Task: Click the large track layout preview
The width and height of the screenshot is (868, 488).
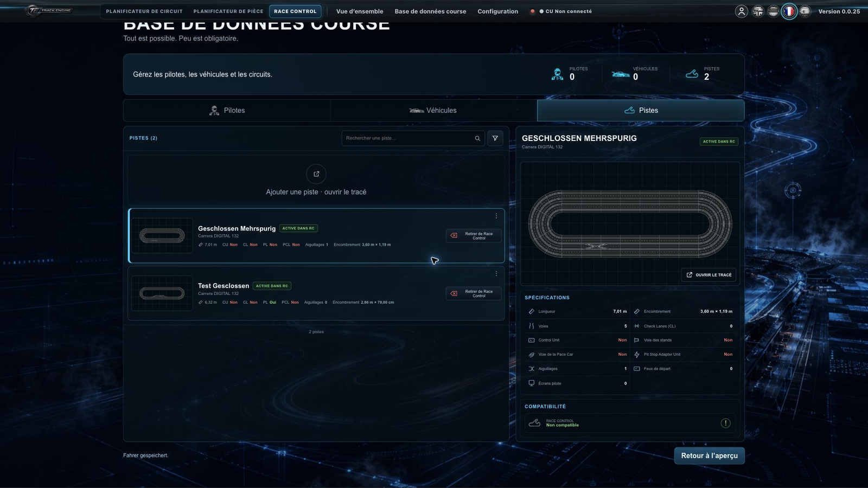Action: (x=630, y=223)
